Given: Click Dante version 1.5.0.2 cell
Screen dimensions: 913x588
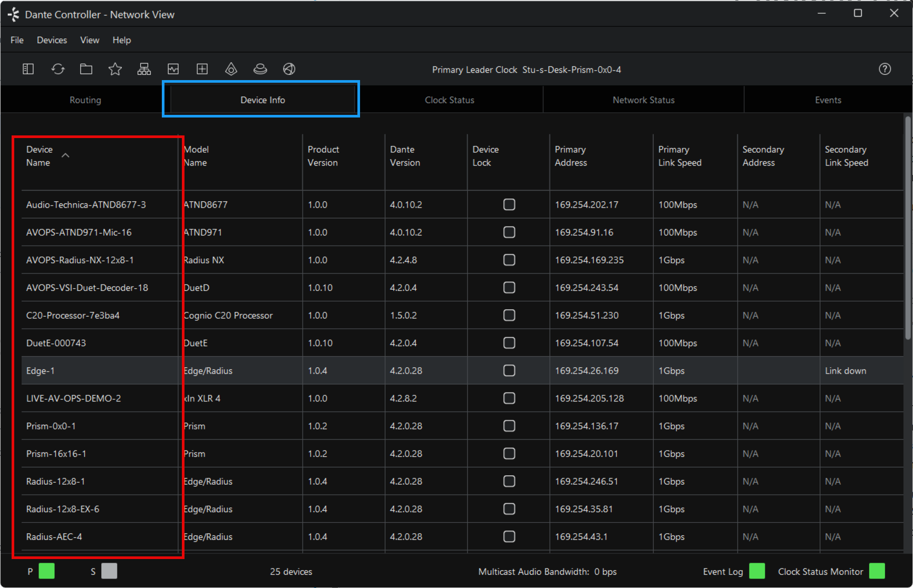Looking at the screenshot, I should (426, 315).
